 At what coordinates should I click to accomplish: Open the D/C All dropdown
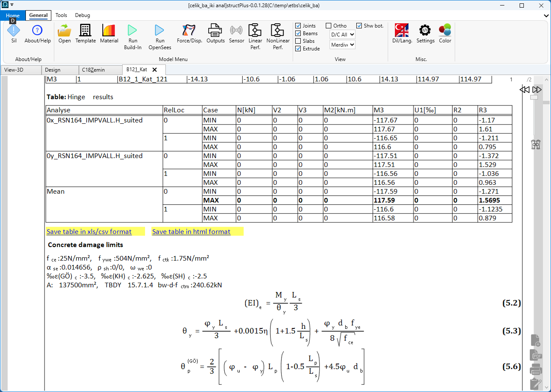click(342, 35)
